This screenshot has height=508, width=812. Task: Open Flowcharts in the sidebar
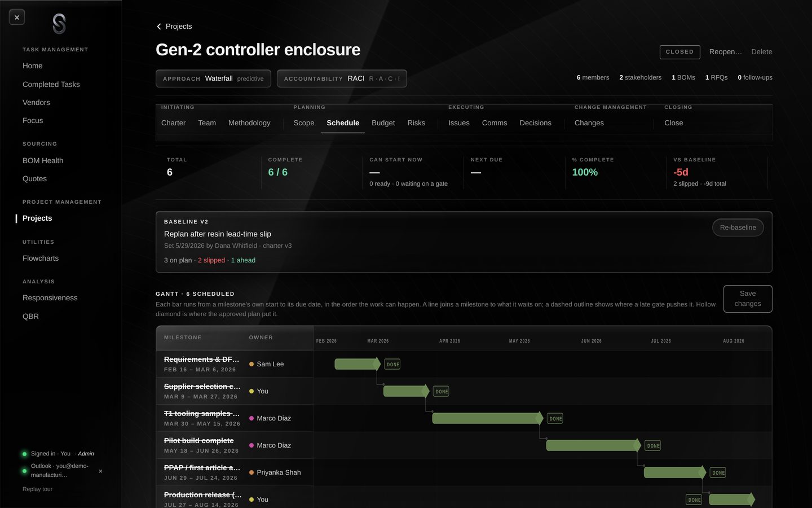coord(41,259)
